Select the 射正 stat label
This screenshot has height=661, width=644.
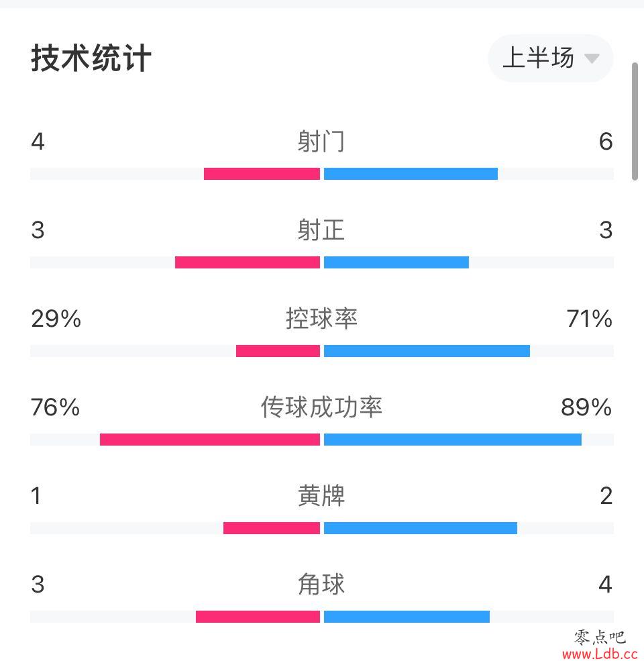[321, 230]
